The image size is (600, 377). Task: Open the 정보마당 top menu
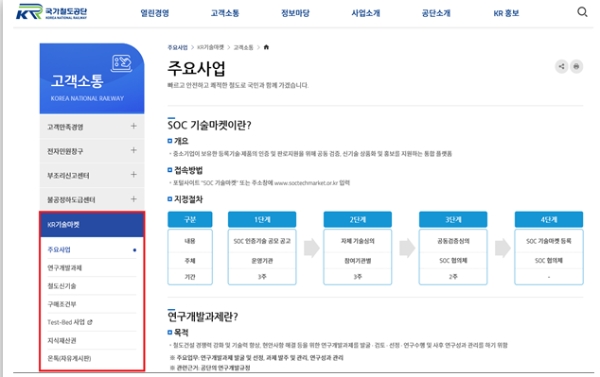[x=295, y=13]
